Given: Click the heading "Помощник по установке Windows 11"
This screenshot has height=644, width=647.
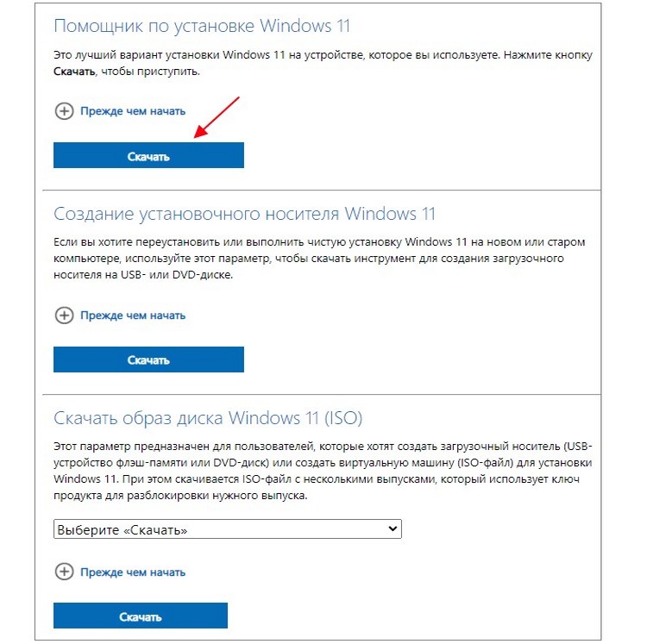Looking at the screenshot, I should pos(202,26).
